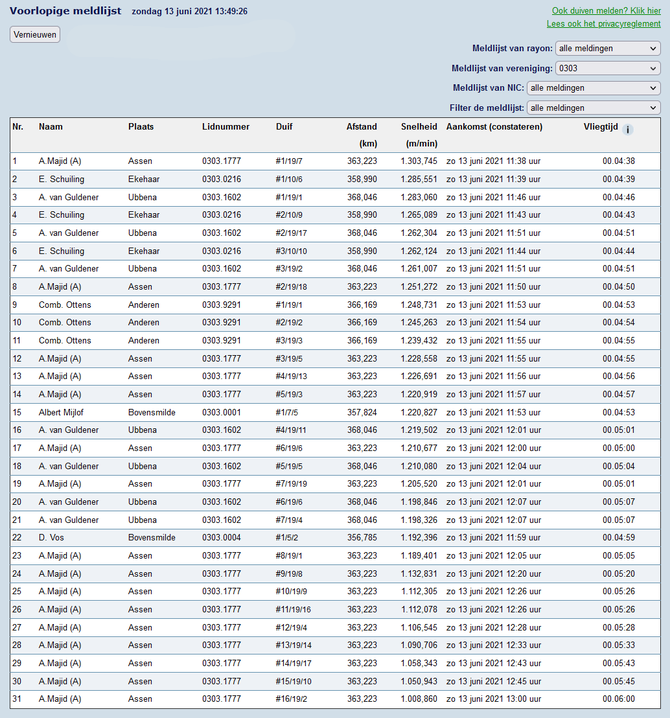The width and height of the screenshot is (670, 718).
Task: Click speed value 1.090,706
Action: (x=419, y=645)
